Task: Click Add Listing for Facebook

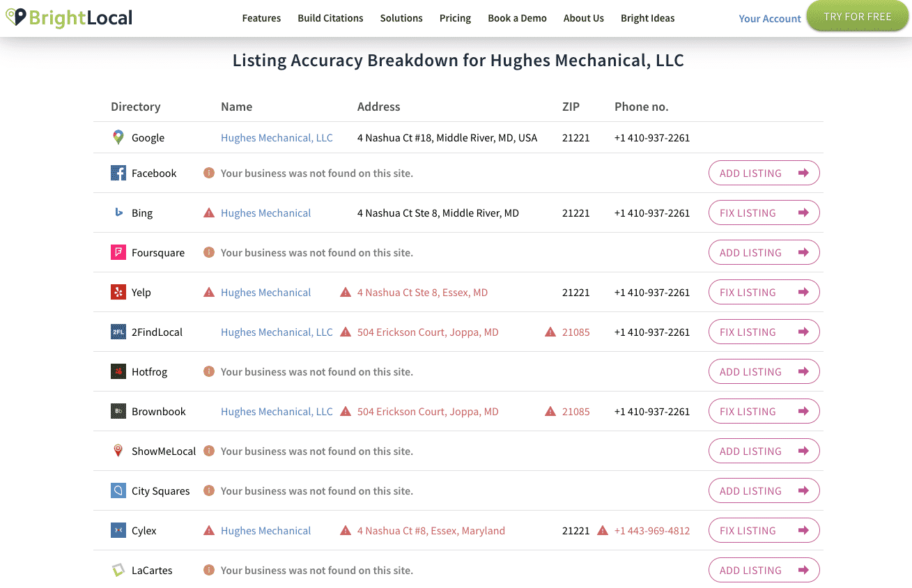Action: coord(764,173)
